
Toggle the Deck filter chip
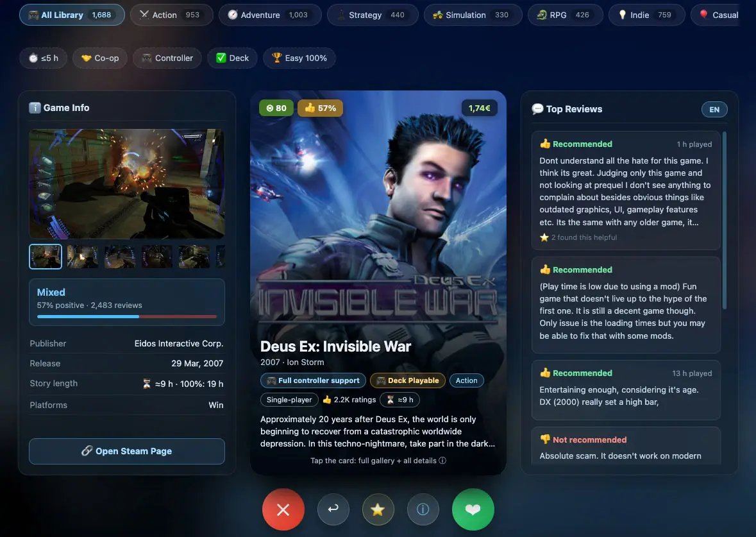point(232,58)
